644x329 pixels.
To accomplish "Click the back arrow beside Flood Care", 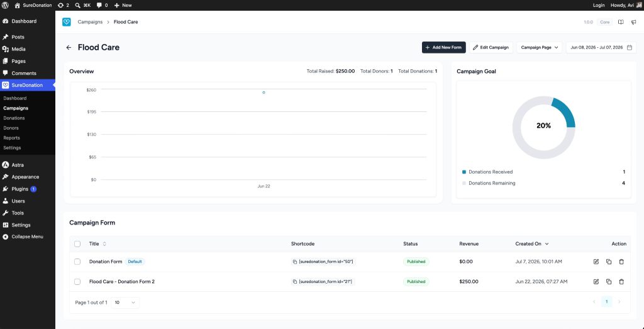I will pos(69,48).
